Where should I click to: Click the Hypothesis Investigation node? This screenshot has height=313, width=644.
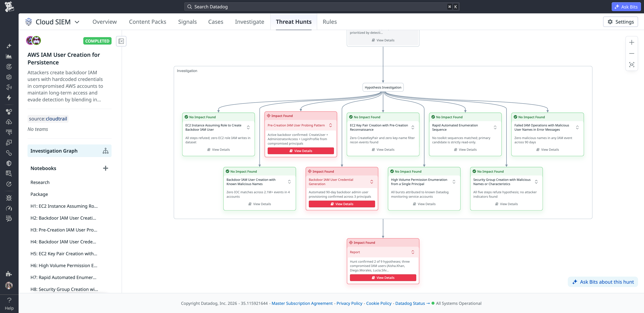tap(383, 87)
